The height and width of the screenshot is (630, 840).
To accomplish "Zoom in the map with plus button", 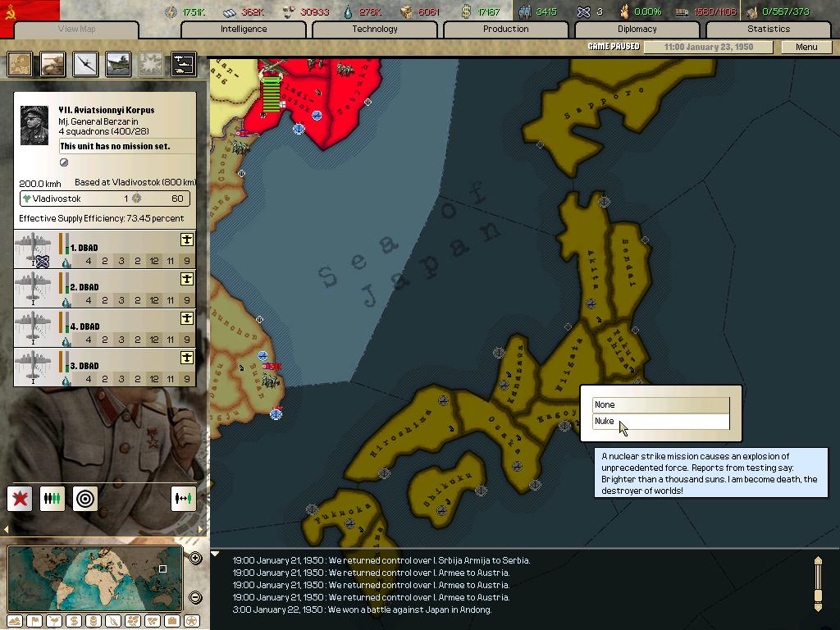I will point(195,558).
